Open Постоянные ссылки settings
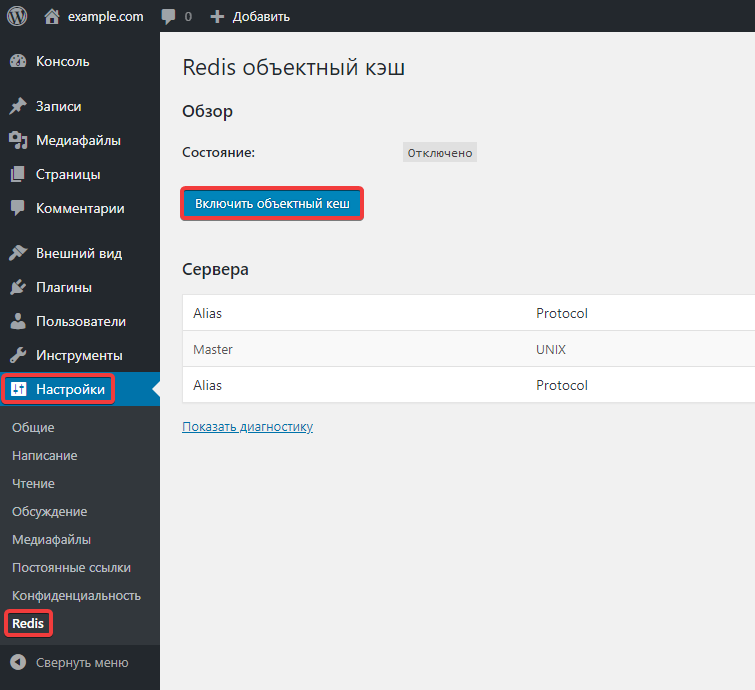 71,567
